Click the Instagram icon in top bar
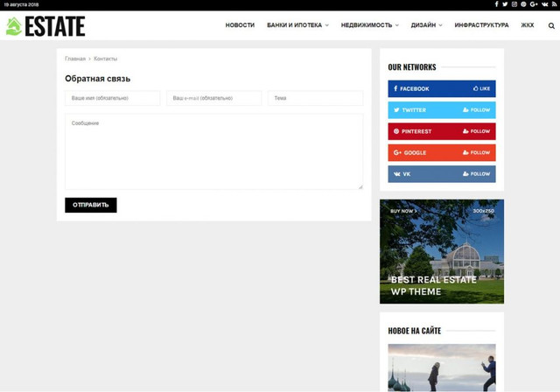This screenshot has height=392, width=560. pyautogui.click(x=514, y=4)
